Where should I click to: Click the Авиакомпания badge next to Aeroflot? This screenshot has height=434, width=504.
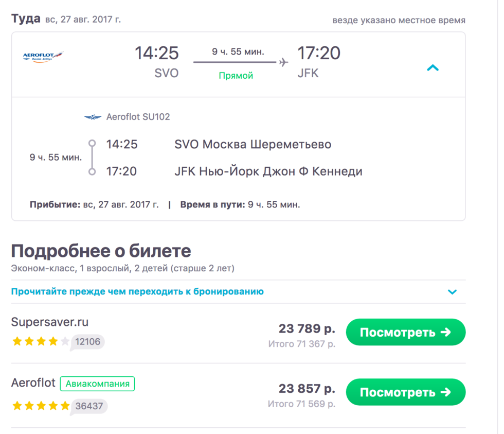click(97, 384)
